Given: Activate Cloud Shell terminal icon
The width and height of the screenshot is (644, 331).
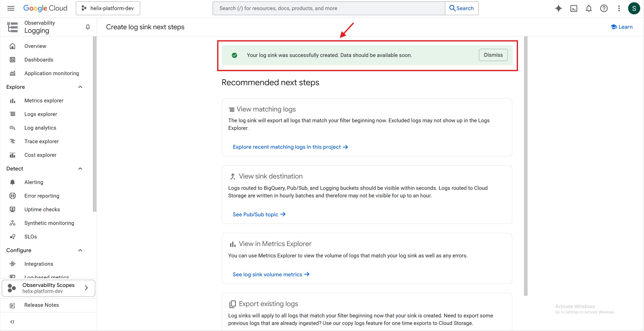Looking at the screenshot, I should pos(574,8).
